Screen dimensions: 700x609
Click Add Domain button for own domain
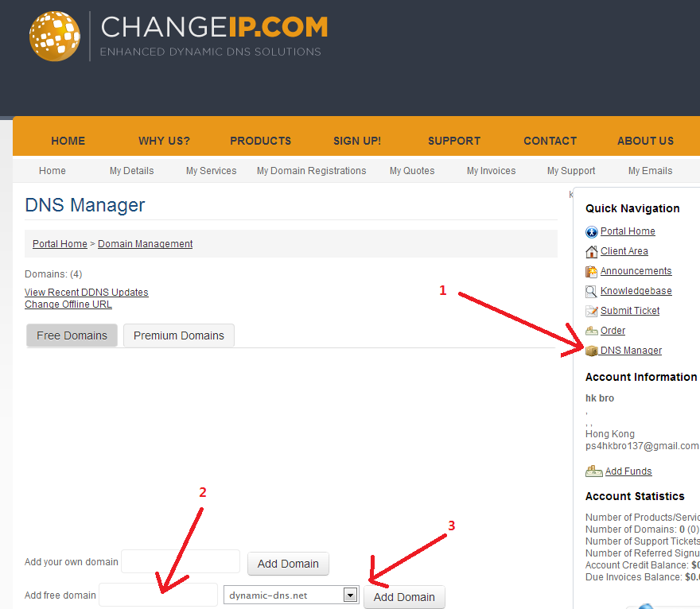tap(288, 564)
